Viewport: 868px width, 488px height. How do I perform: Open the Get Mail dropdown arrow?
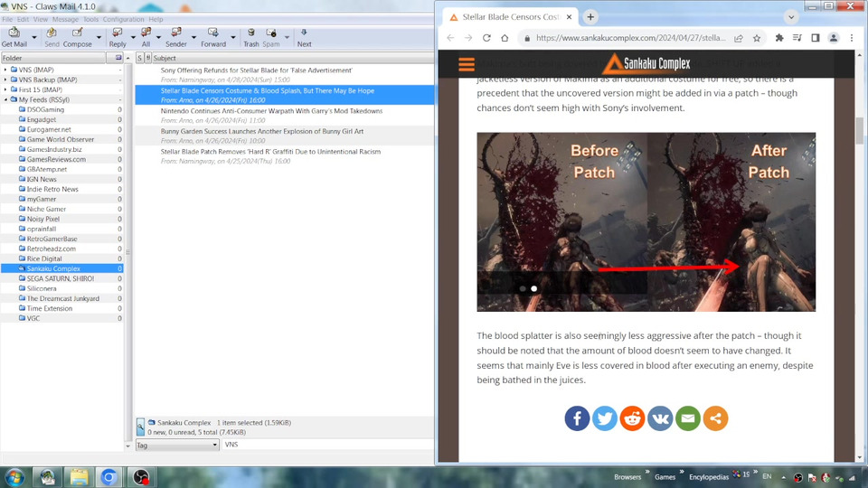tap(33, 38)
